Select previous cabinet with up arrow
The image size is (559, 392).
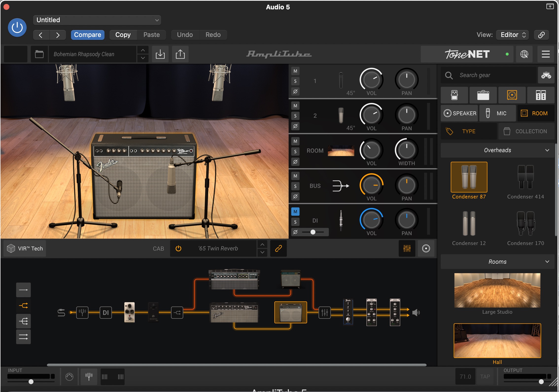pos(262,245)
